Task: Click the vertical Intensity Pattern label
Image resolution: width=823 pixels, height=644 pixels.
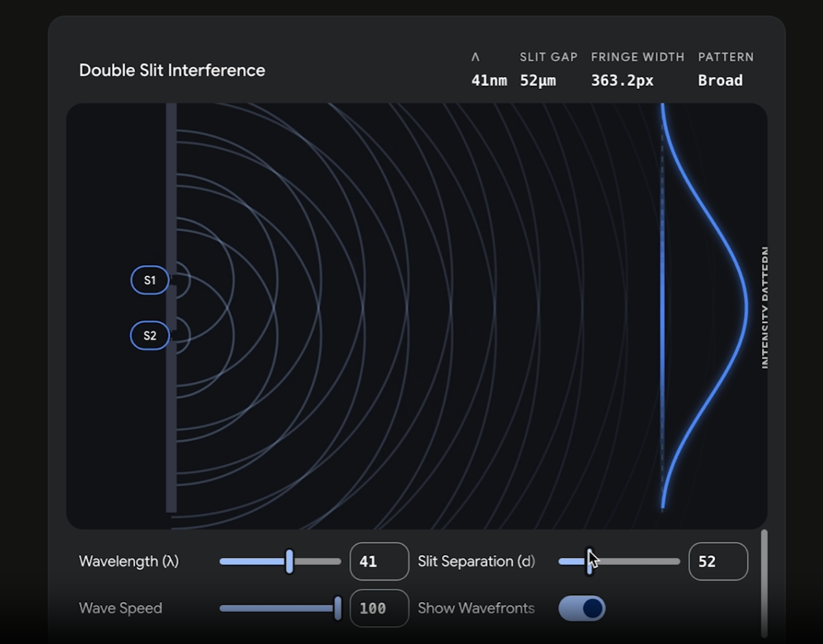Action: (765, 307)
